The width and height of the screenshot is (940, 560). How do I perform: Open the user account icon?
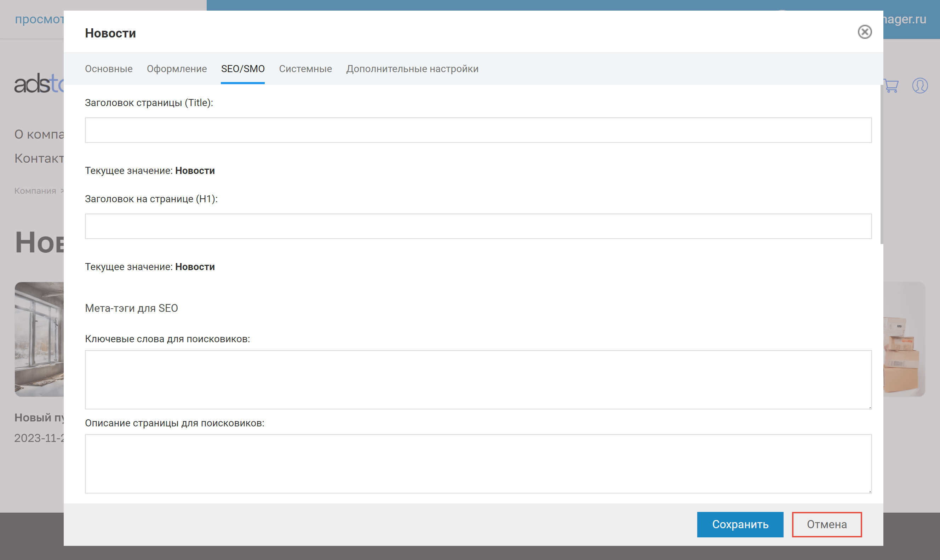pyautogui.click(x=921, y=86)
